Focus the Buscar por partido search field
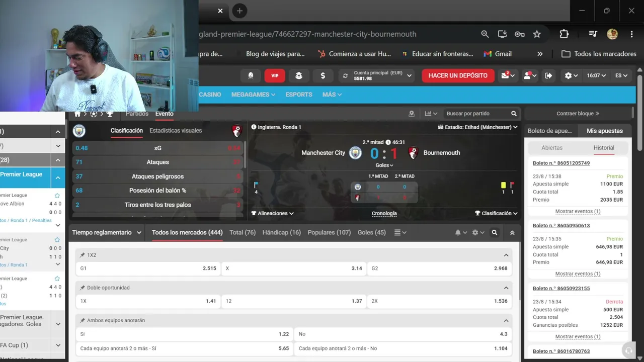644x362 pixels. coord(476,114)
